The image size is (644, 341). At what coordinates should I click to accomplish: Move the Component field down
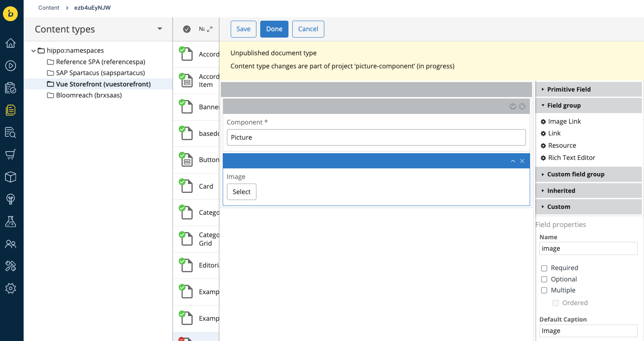click(513, 106)
